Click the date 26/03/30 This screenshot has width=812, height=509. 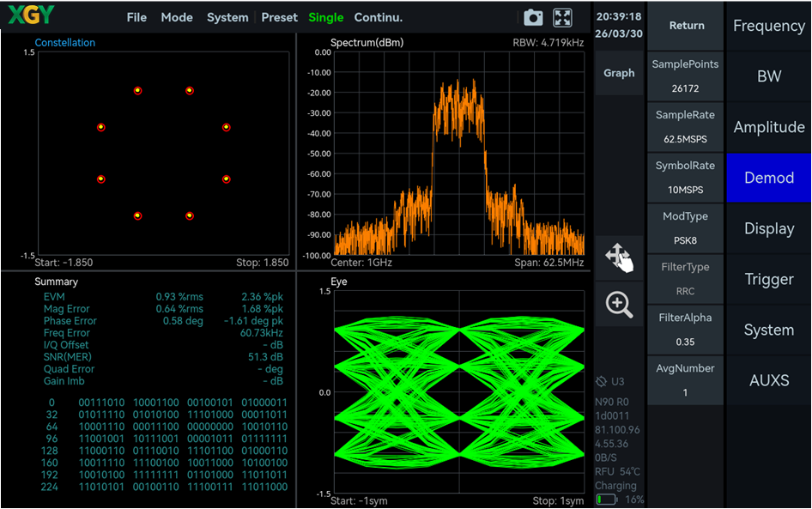coord(618,33)
